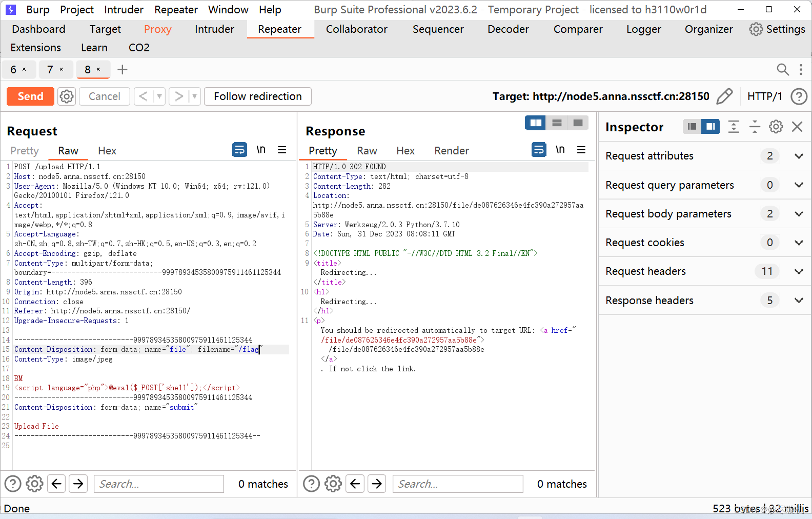The height and width of the screenshot is (519, 812).
Task: Open dropdown beside the back history arrow
Action: [159, 96]
